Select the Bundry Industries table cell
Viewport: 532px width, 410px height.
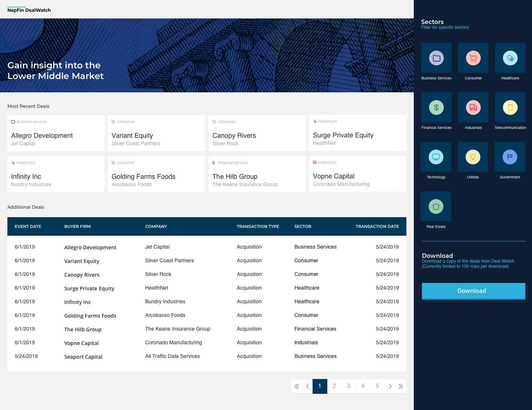[165, 301]
